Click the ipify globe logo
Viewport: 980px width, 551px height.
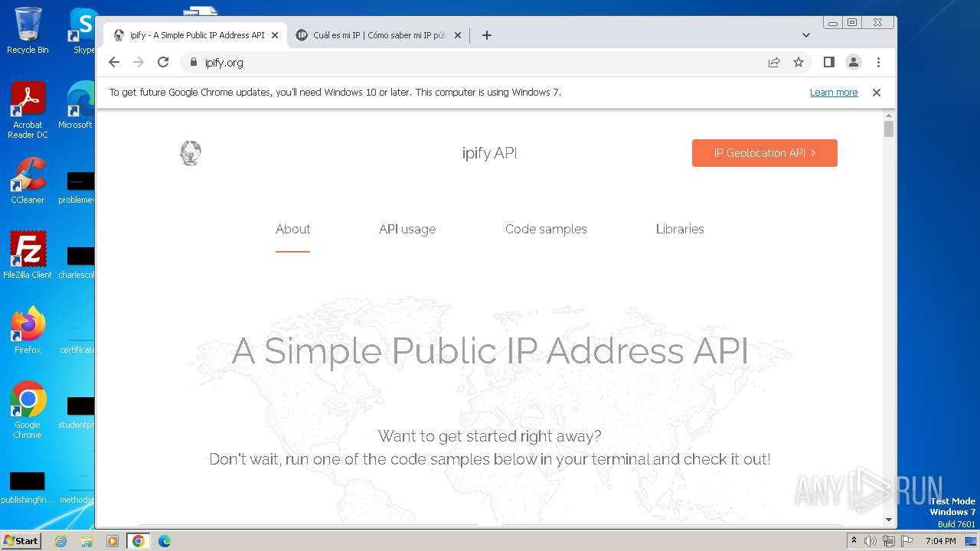[190, 153]
